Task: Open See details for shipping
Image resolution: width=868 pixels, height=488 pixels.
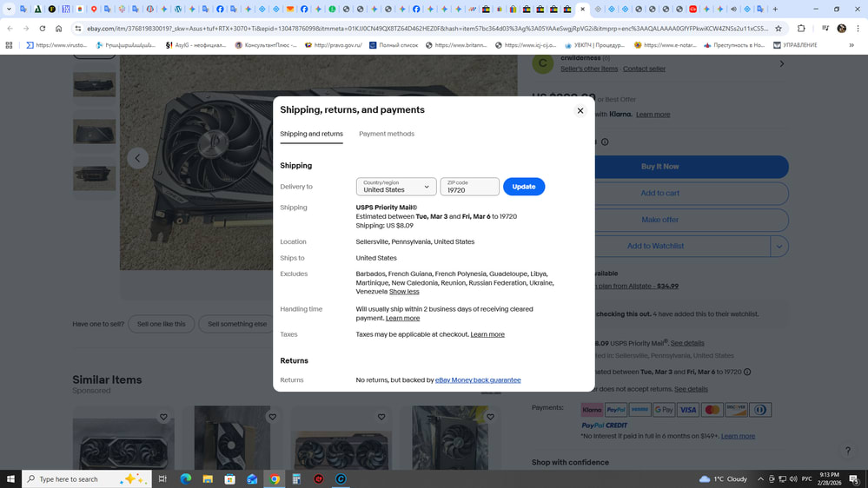Action: pyautogui.click(x=687, y=343)
